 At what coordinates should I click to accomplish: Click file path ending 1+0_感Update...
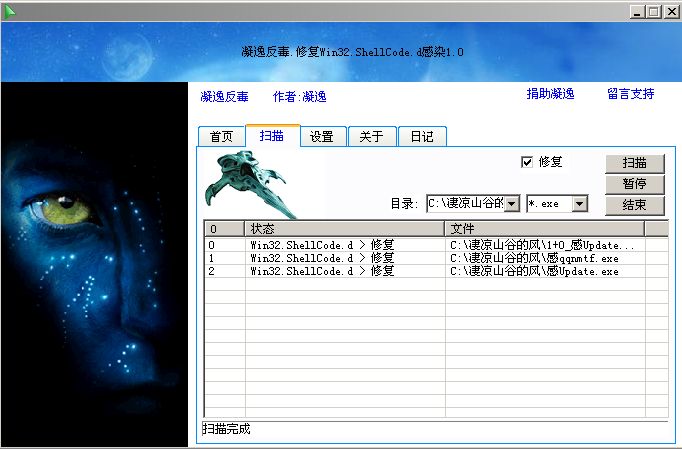(x=542, y=245)
